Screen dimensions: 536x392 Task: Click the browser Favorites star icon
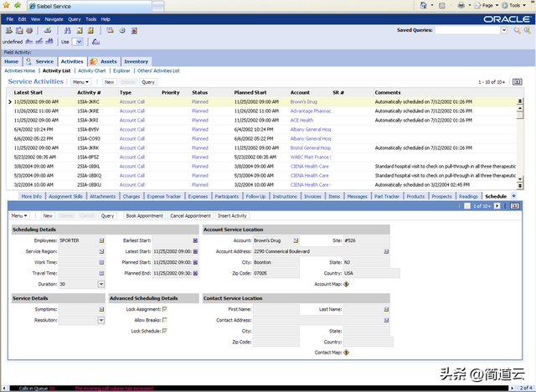6,6
